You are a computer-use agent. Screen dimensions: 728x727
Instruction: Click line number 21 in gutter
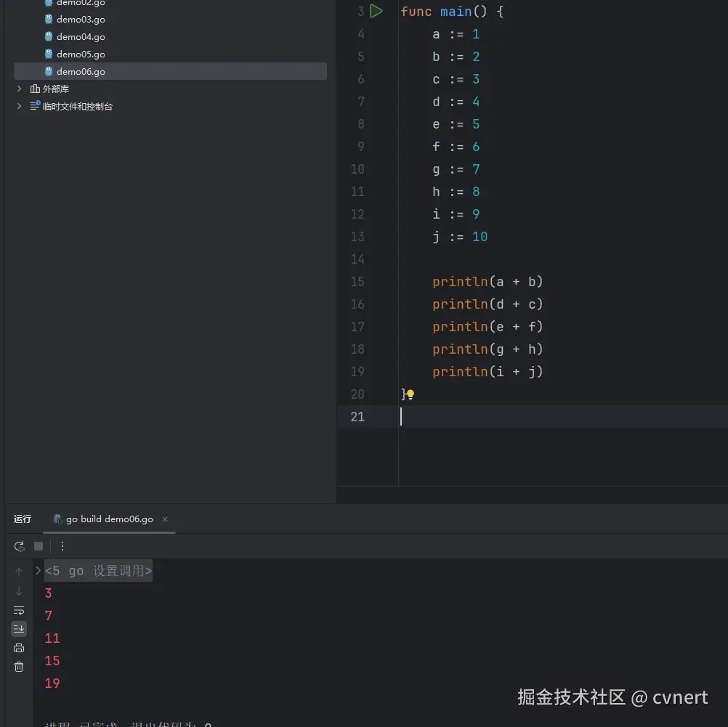tap(357, 417)
